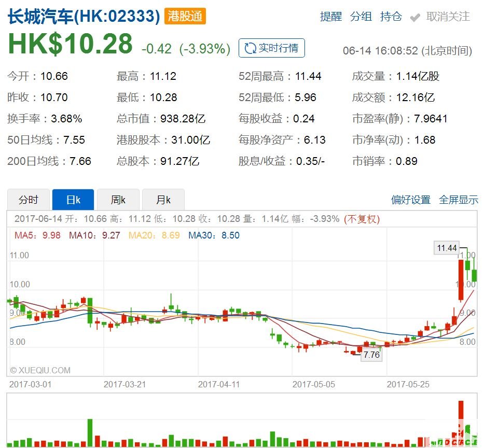Click the 持仓 link
The width and height of the screenshot is (485, 448).
click(391, 17)
